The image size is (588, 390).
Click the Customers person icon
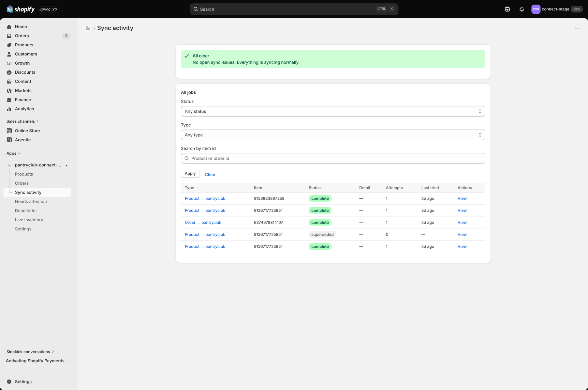9,54
